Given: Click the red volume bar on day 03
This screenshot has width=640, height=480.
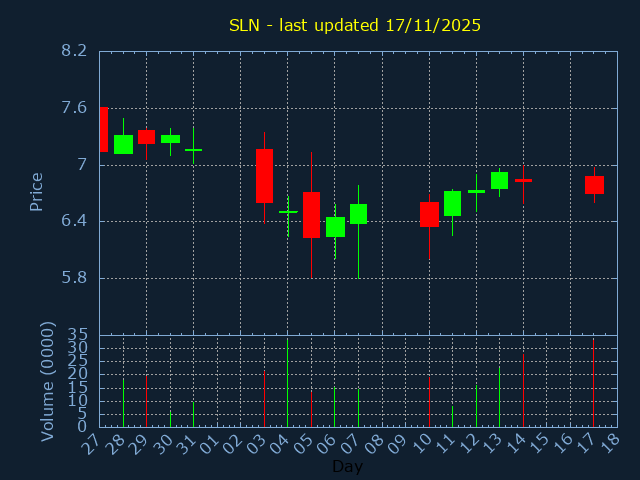Looking at the screenshot, I should coord(264,399).
